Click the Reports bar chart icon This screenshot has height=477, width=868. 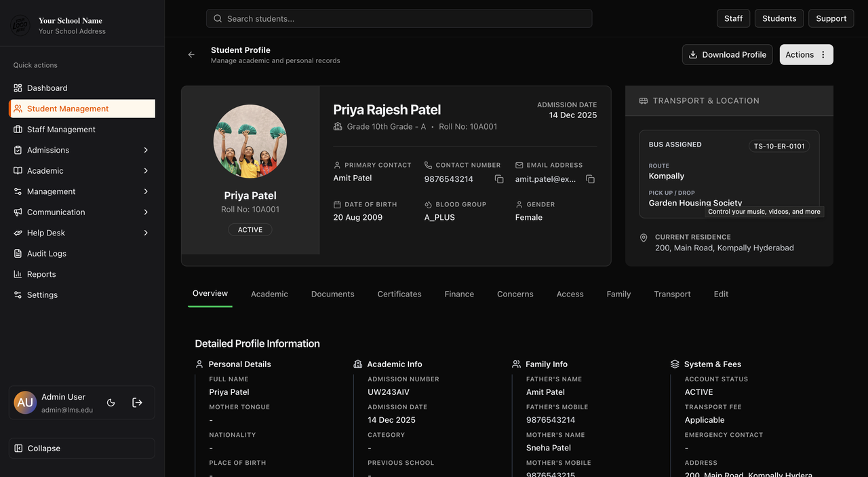coord(18,274)
